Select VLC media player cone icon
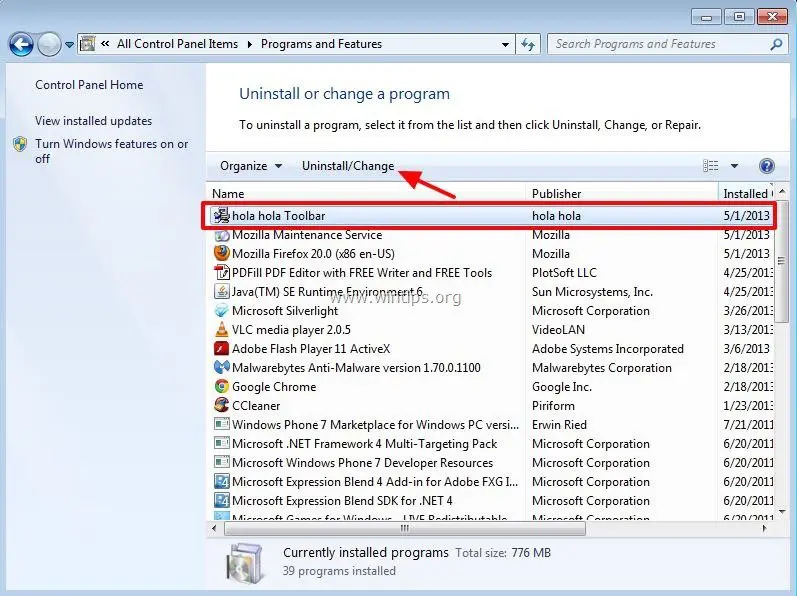The width and height of the screenshot is (797, 596). pos(222,330)
